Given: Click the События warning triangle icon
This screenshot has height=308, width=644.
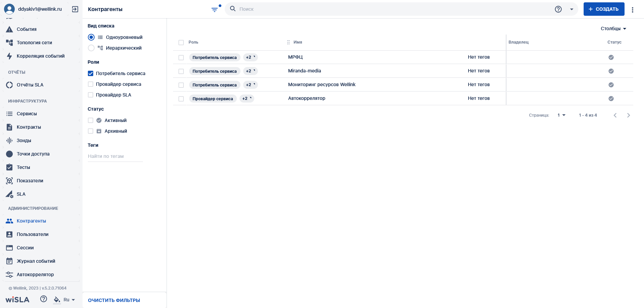Looking at the screenshot, I should click(9, 29).
